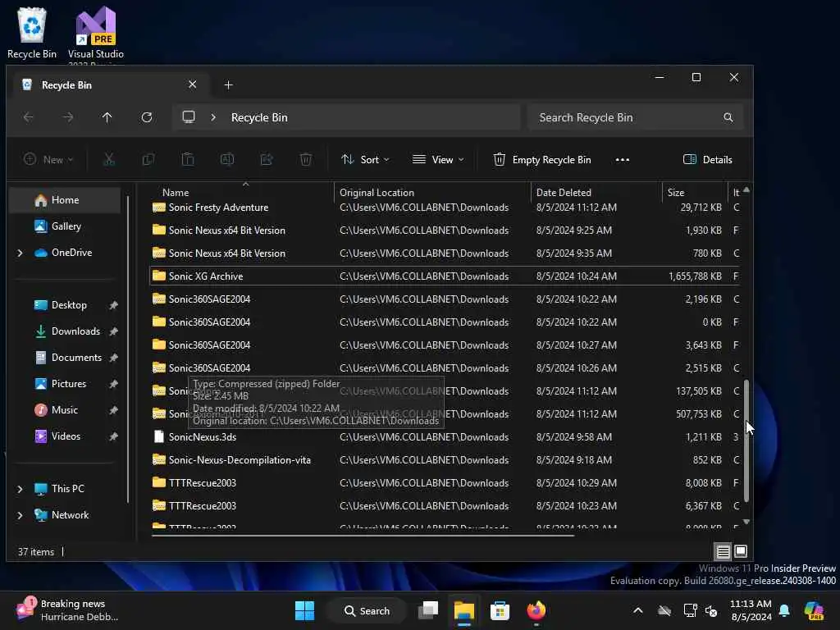Click the Search Recycle Bin field
The image size is (840, 630).
636,117
